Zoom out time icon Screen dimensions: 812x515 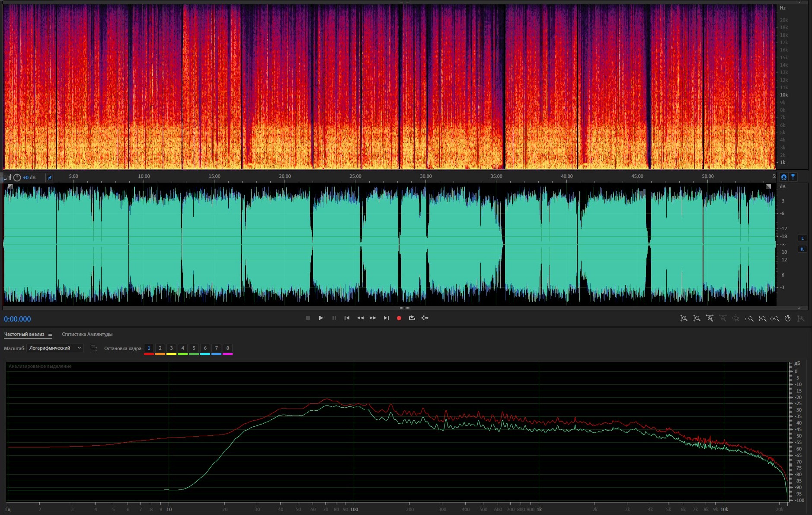(722, 319)
